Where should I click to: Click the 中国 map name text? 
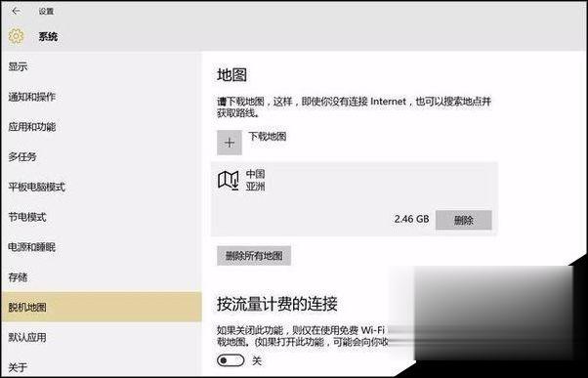tap(255, 174)
